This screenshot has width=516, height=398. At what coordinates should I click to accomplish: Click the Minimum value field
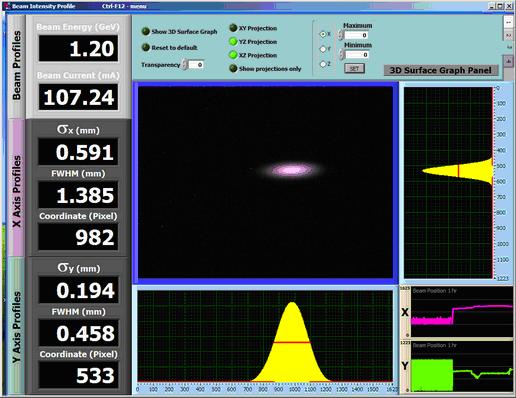[357, 55]
